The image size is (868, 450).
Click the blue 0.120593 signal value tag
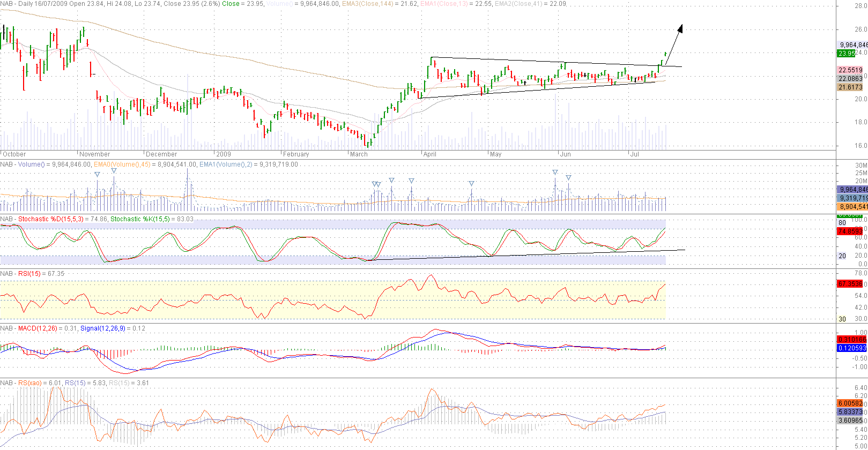coord(852,348)
